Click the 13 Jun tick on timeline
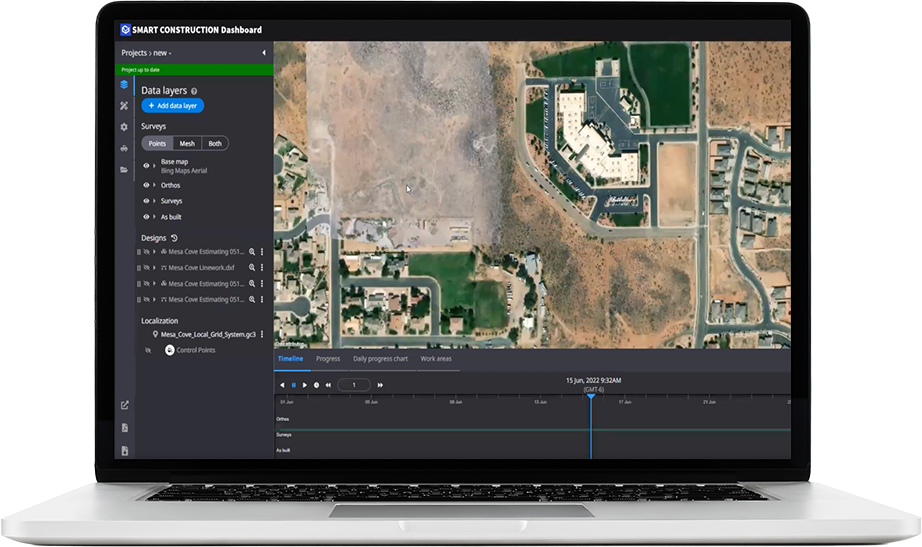Viewport: 922px width, 547px height. pos(540,402)
